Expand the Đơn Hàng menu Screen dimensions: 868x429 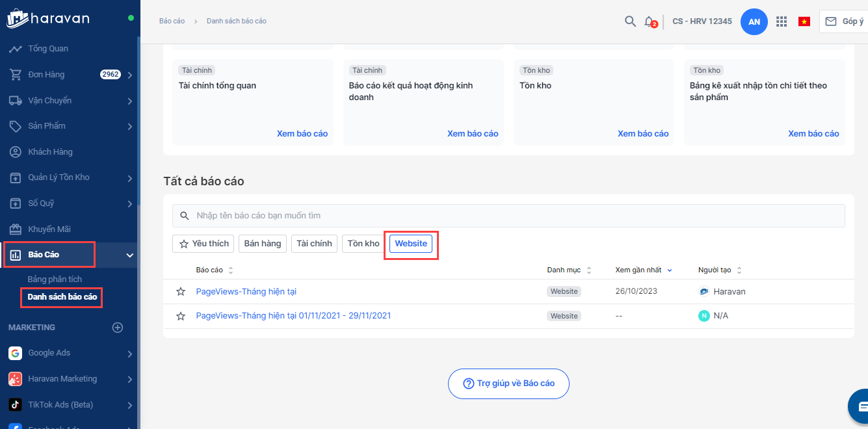[x=130, y=75]
